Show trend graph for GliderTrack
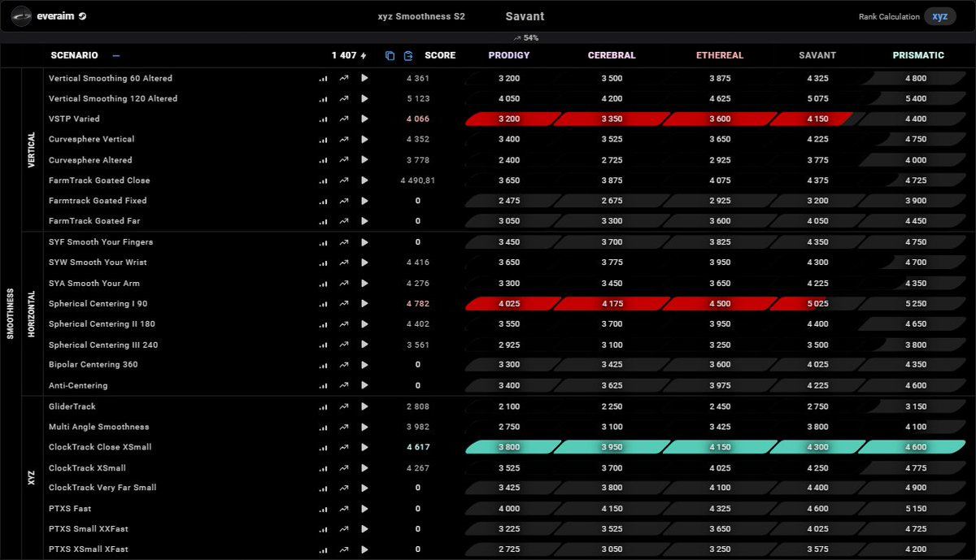The height and width of the screenshot is (560, 976). point(344,406)
